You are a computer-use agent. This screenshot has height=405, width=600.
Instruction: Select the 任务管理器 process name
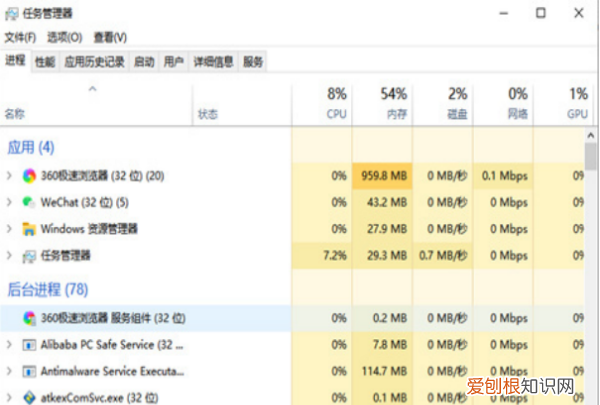[x=65, y=255]
